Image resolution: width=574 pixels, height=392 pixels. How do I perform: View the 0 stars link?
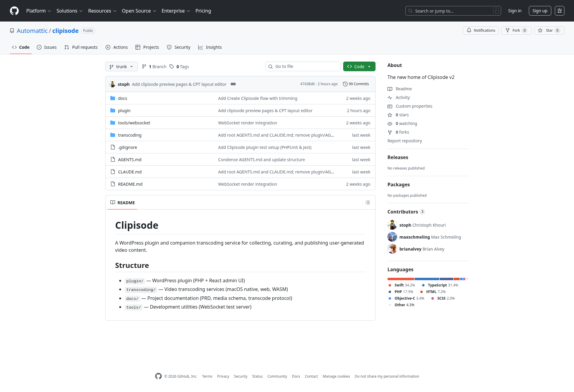[398, 115]
